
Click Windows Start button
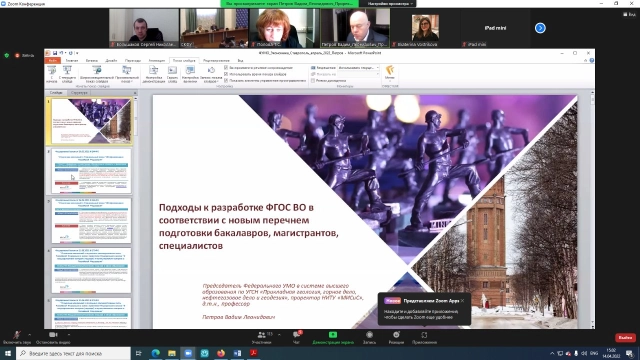(7, 353)
